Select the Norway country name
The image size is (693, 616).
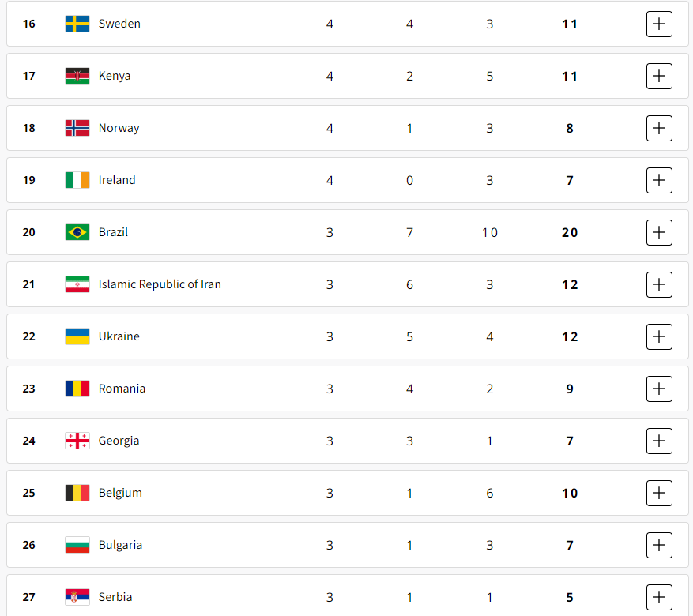(119, 128)
